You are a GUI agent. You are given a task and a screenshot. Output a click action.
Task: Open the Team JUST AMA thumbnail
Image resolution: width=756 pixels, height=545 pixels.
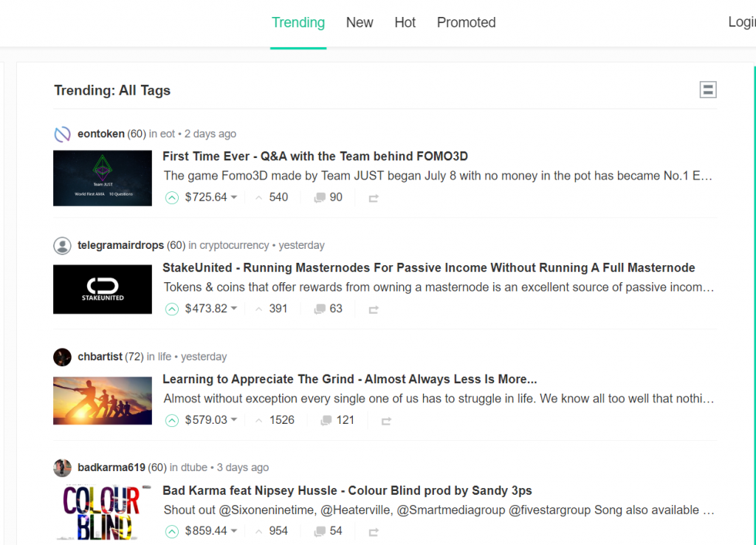coord(102,178)
